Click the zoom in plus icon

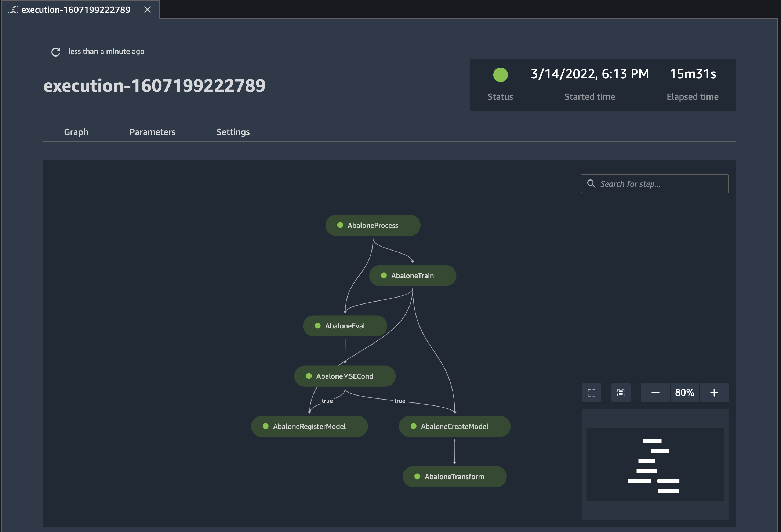click(714, 392)
